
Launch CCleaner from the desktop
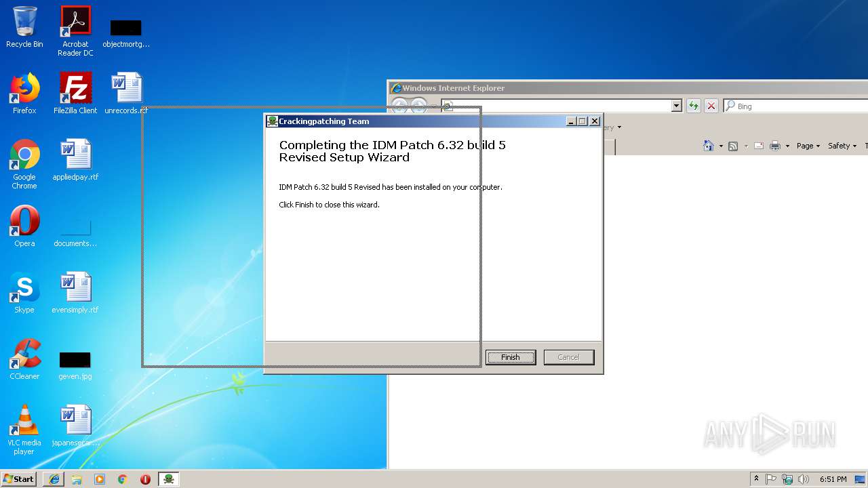coord(24,359)
